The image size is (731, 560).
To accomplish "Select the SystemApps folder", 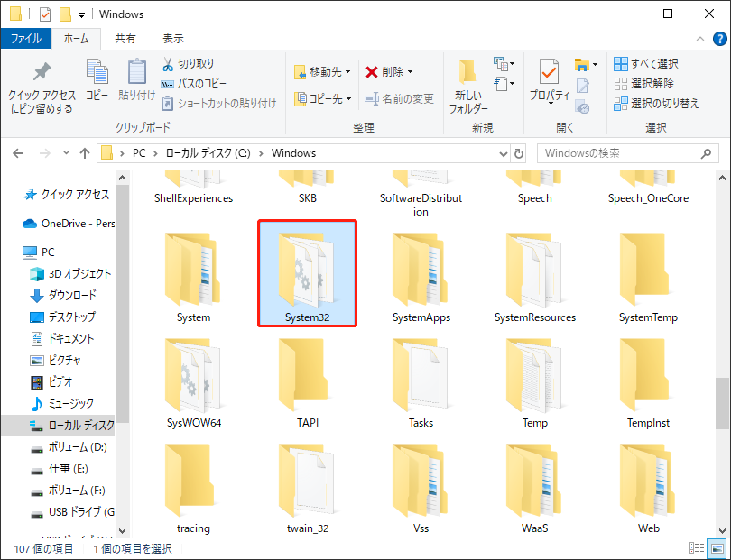I will click(x=421, y=278).
